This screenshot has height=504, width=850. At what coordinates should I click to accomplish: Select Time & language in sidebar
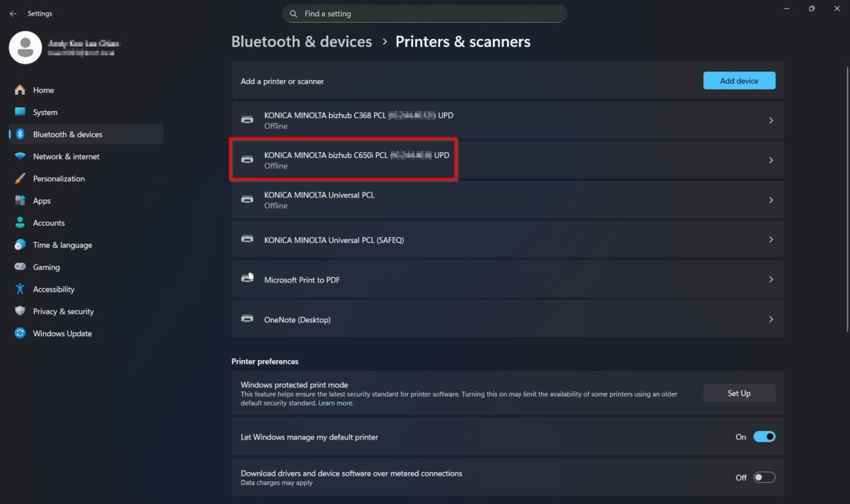pos(62,245)
